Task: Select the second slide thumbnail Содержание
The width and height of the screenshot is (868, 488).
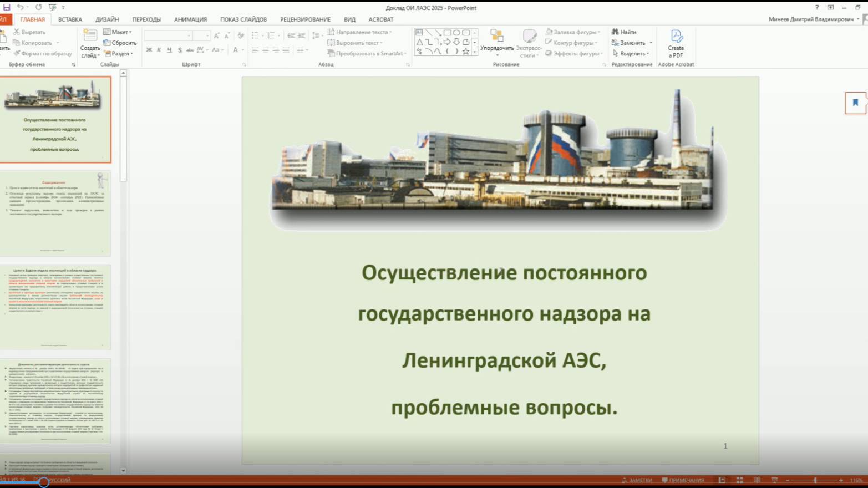Action: (x=55, y=213)
